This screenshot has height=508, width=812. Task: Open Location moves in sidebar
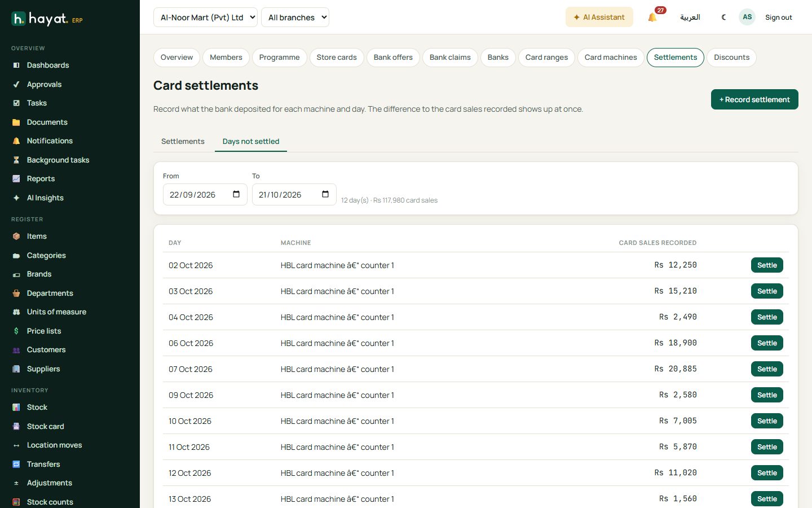pyautogui.click(x=54, y=445)
